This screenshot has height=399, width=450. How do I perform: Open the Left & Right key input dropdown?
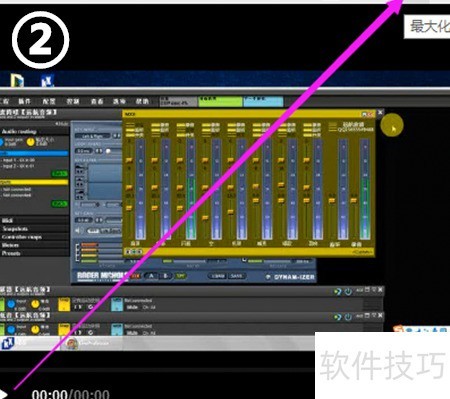pos(92,136)
